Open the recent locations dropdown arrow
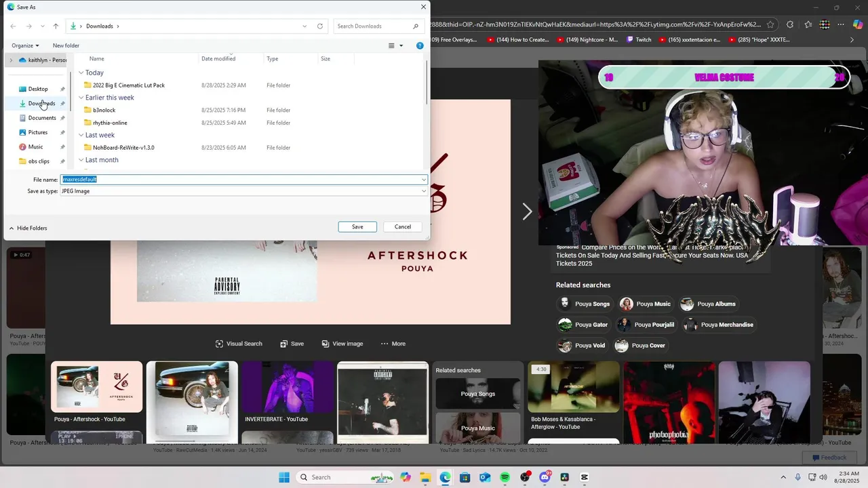This screenshot has height=488, width=868. click(x=42, y=26)
